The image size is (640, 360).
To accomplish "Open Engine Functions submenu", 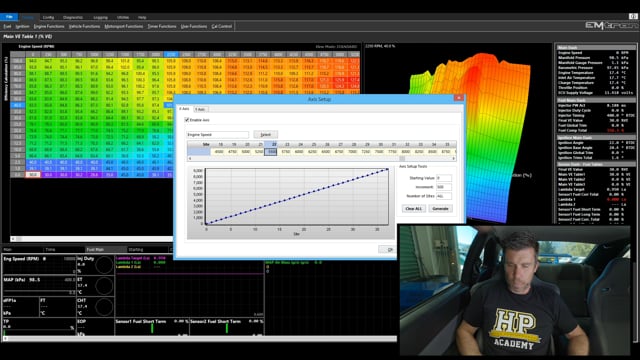I will point(49,26).
